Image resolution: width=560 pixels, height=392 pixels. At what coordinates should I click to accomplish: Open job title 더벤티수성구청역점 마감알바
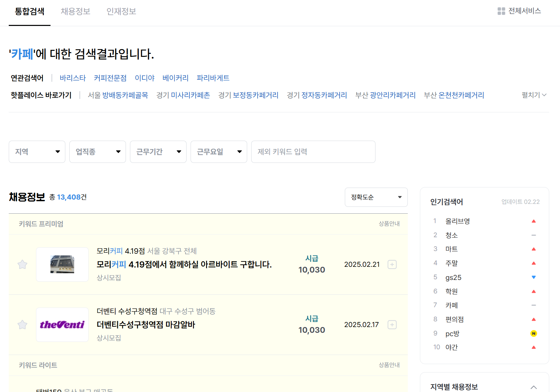click(146, 325)
